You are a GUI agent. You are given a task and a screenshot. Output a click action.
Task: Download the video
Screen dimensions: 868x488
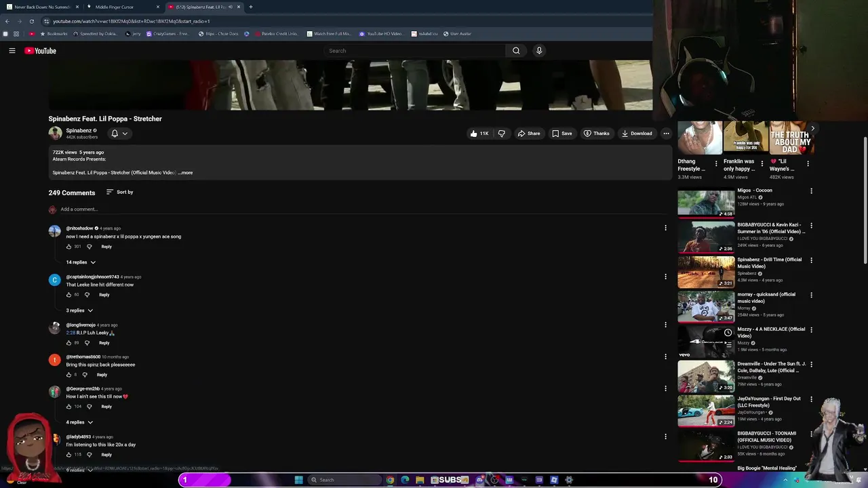tap(637, 134)
